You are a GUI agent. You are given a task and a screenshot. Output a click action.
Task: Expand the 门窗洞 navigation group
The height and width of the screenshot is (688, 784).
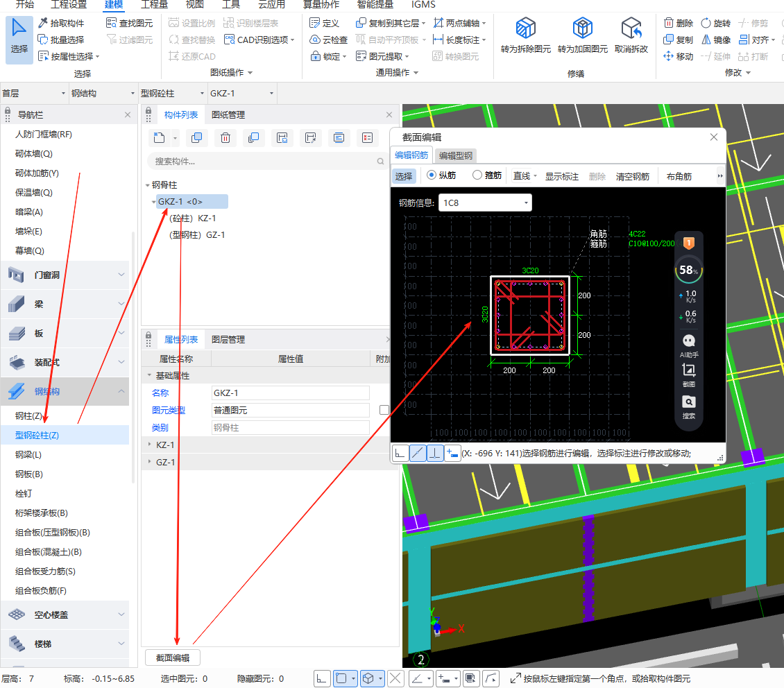click(65, 275)
